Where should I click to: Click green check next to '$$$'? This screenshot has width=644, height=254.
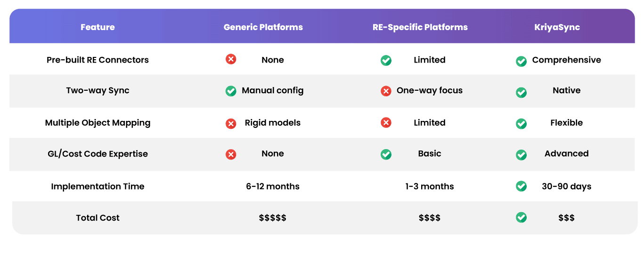(x=521, y=217)
